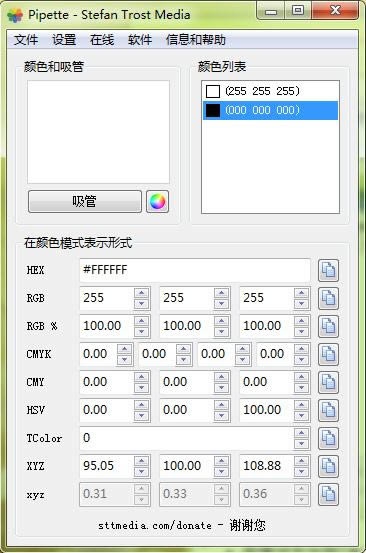Click the HSV 100.00 field
The width and height of the screenshot is (366, 553).
[267, 410]
